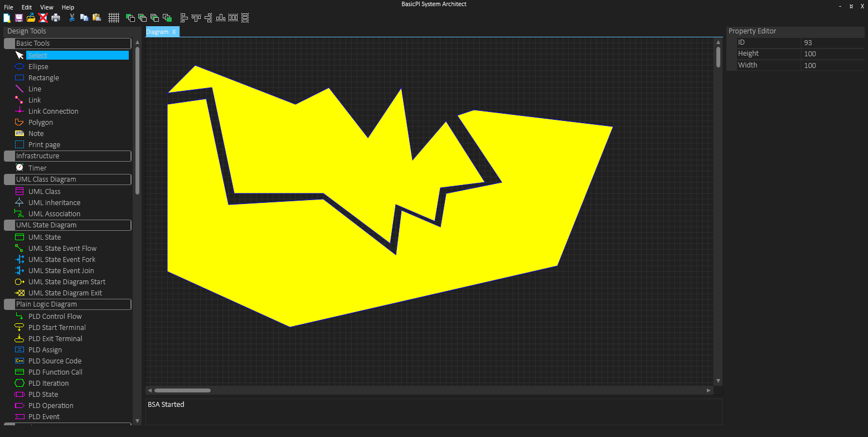This screenshot has height=437, width=868.
Task: Collapse the Basic Tools section
Action: [67, 43]
